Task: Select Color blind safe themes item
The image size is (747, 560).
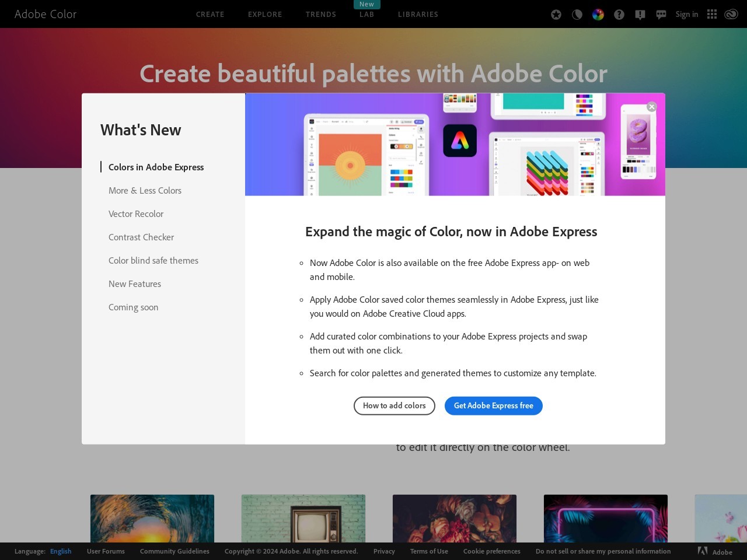Action: (153, 260)
